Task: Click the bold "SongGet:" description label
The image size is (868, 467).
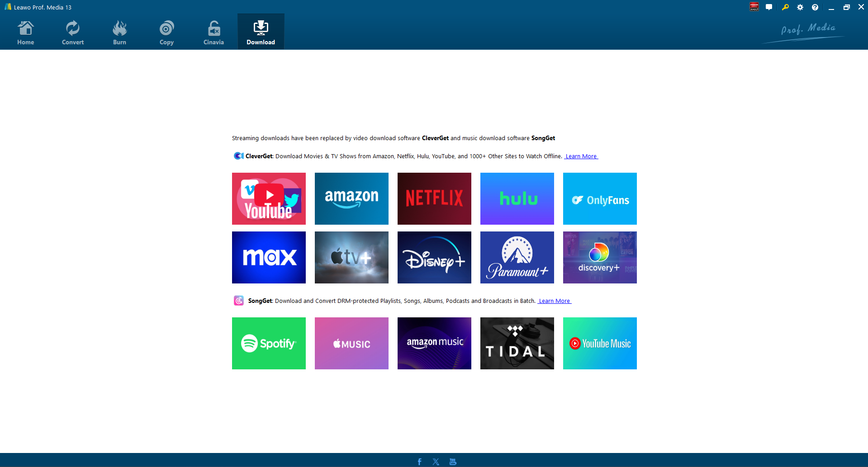Action: tap(261, 301)
